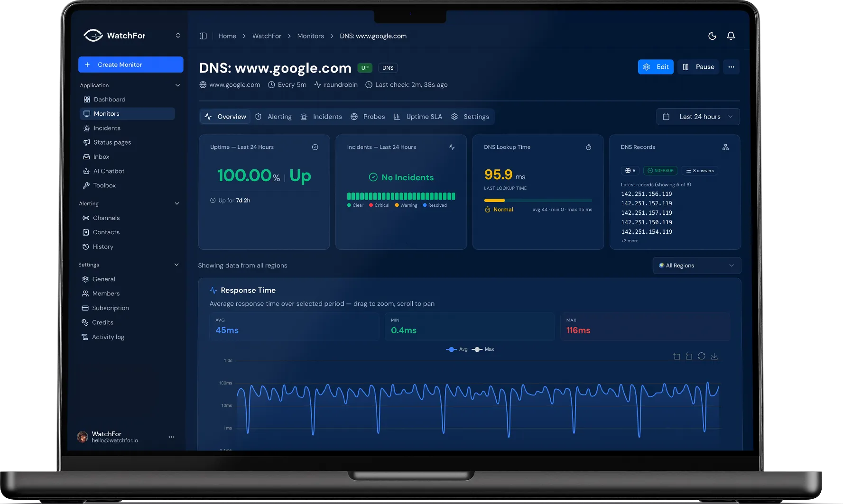Click the WatchFor logo icon

(x=93, y=36)
